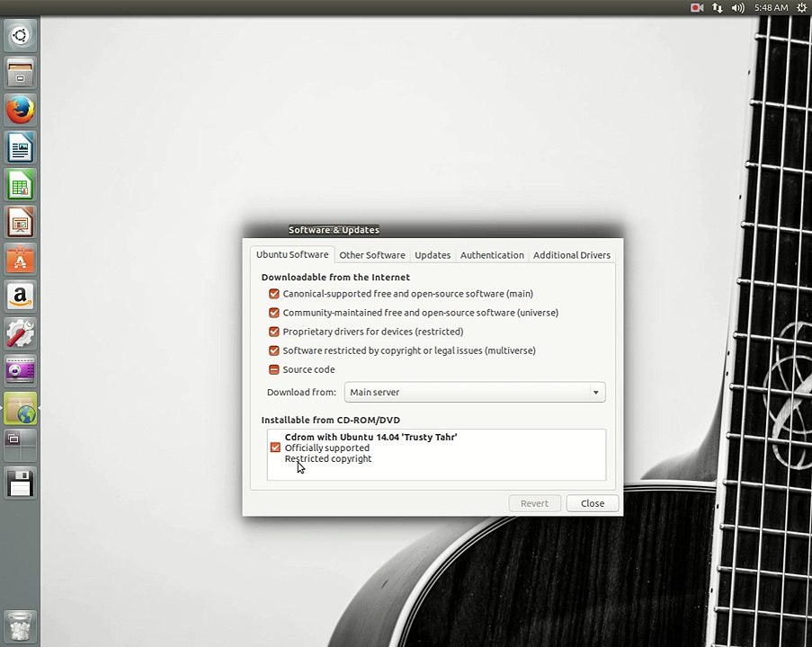Open the screen recorder app icon

pos(20,370)
